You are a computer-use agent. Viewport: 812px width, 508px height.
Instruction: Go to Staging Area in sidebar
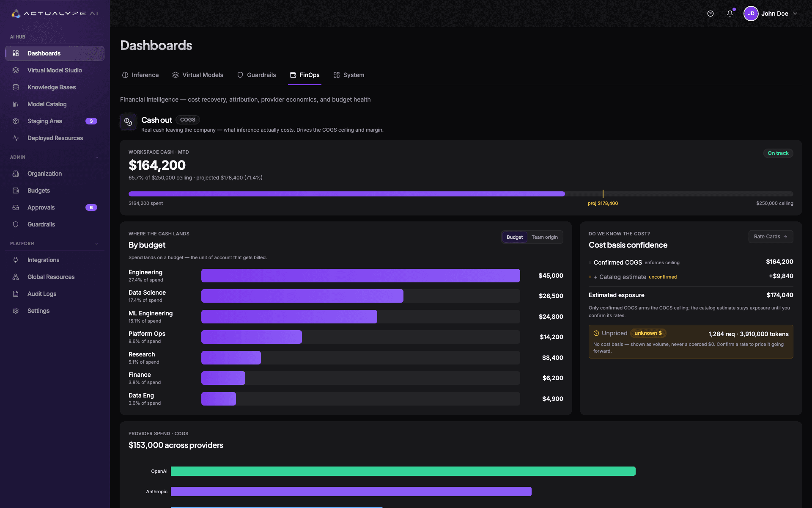55,121
